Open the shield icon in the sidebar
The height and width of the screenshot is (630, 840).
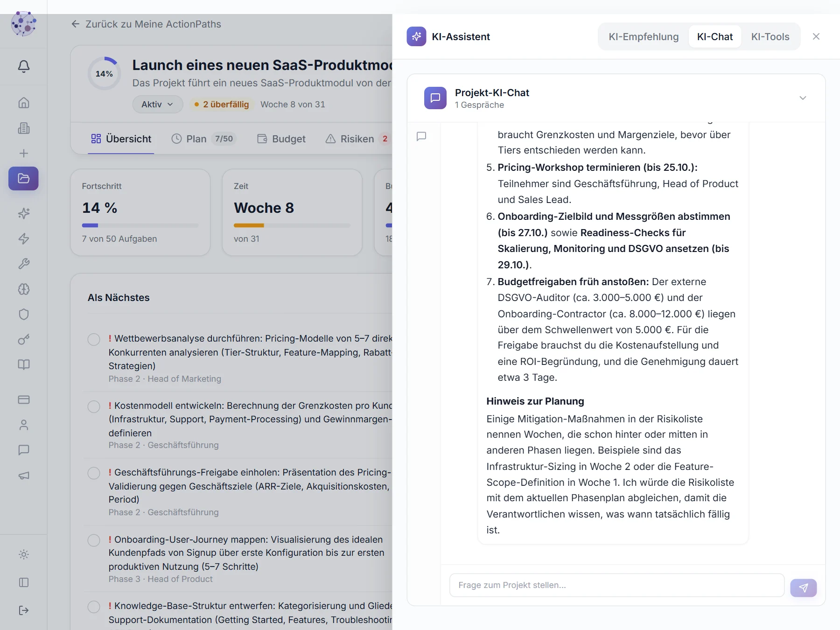coord(24,314)
